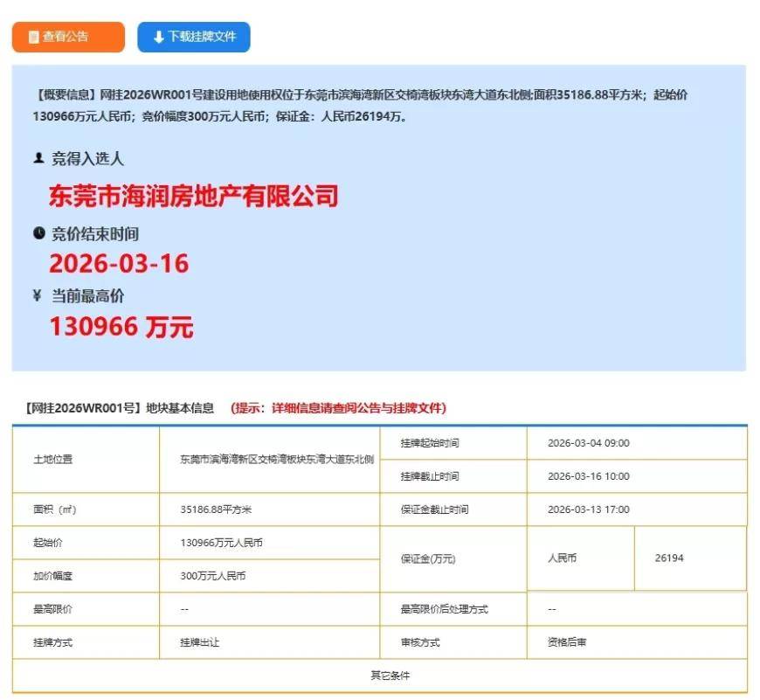Click the 加价幅度 value 300万元人民币
Viewport: 760px width, 700px height.
click(x=211, y=576)
